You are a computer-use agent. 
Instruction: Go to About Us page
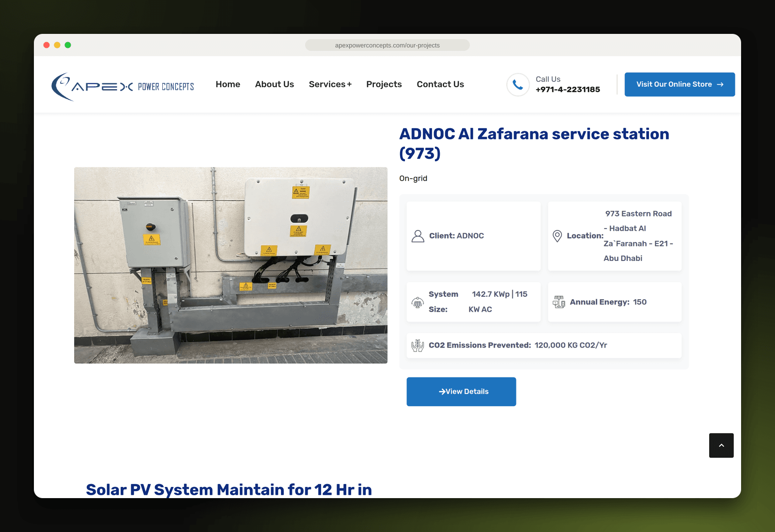(x=275, y=84)
